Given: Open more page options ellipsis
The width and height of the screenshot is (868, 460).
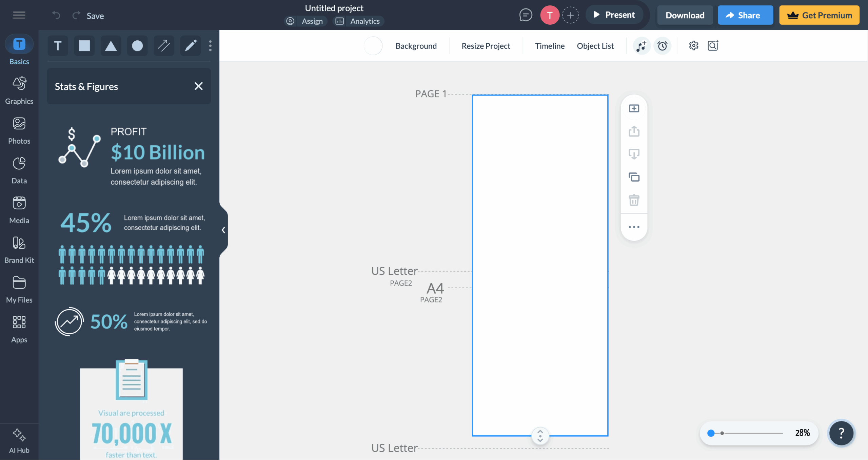Looking at the screenshot, I should [634, 227].
